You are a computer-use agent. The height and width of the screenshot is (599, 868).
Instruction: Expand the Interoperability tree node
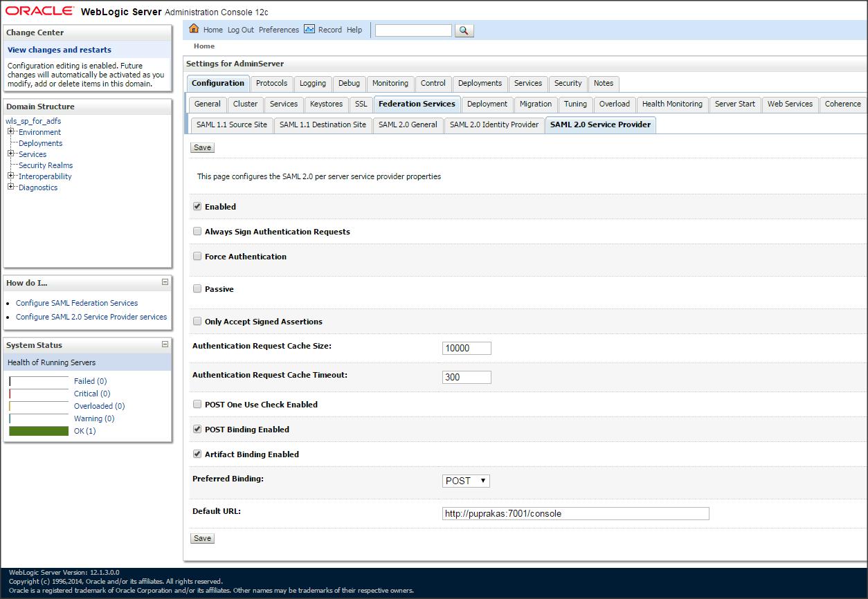[x=11, y=176]
